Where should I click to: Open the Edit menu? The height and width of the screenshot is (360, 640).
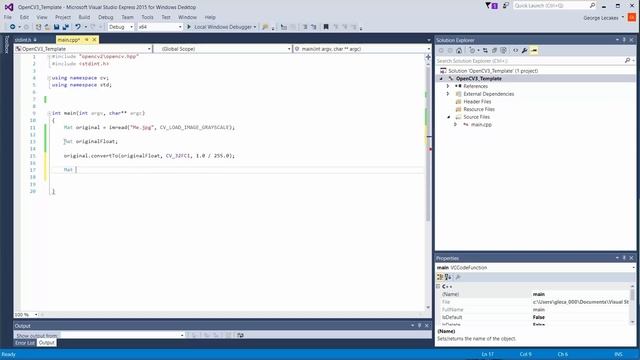tap(24, 17)
